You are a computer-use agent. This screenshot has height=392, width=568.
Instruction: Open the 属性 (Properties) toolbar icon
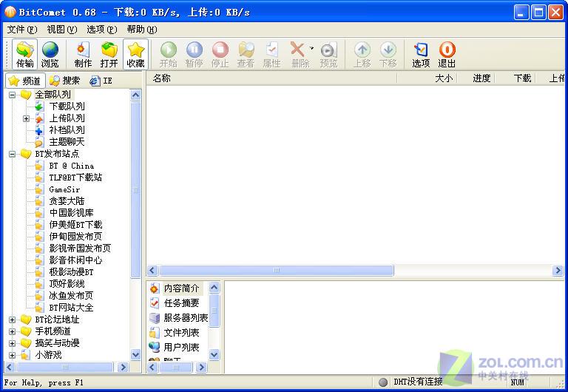click(x=271, y=54)
